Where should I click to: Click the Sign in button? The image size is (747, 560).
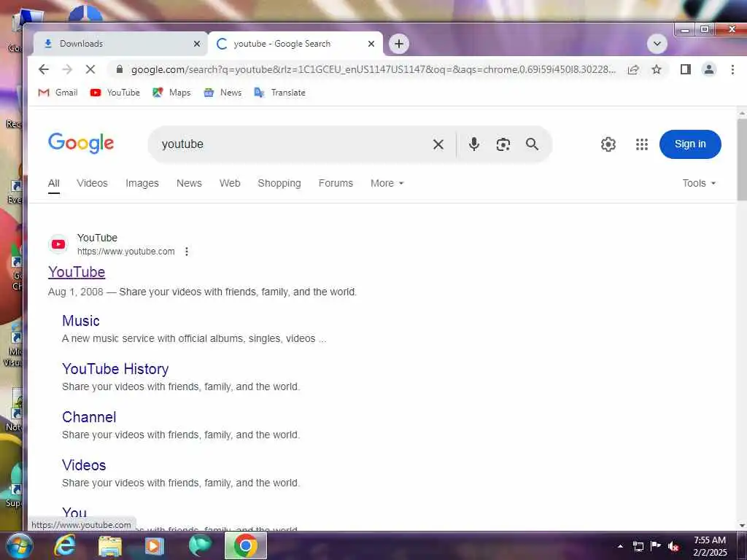coord(690,144)
